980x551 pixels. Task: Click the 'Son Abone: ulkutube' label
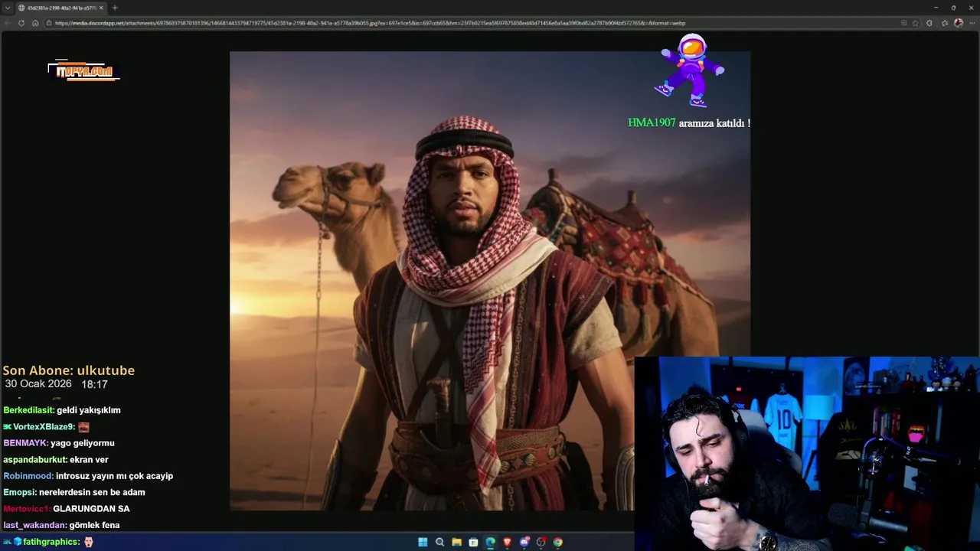pyautogui.click(x=69, y=370)
